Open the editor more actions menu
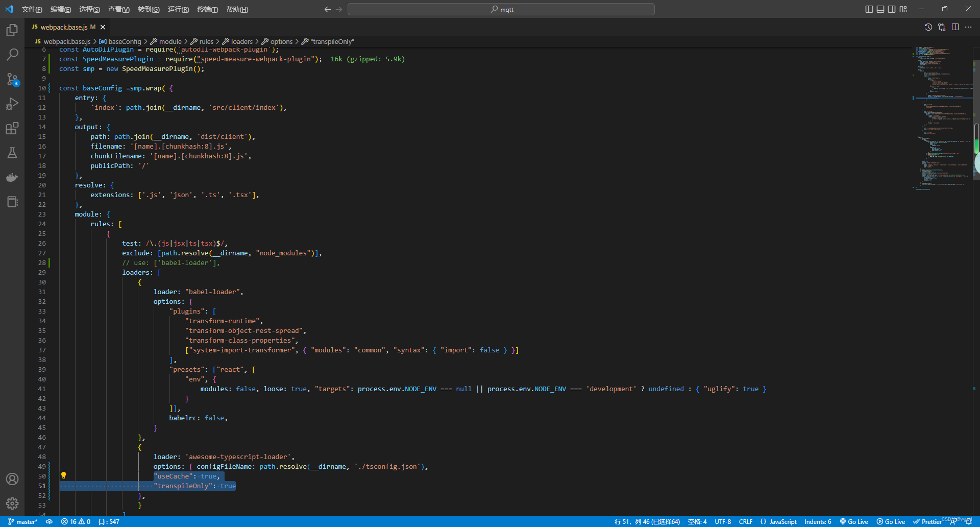 click(969, 27)
